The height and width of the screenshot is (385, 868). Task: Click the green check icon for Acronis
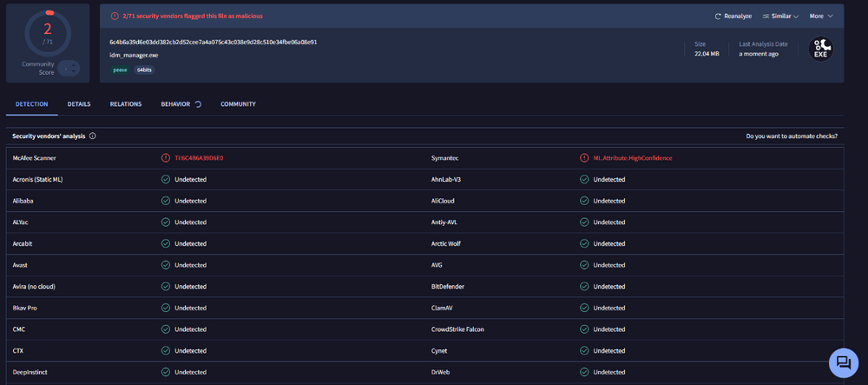pos(166,180)
